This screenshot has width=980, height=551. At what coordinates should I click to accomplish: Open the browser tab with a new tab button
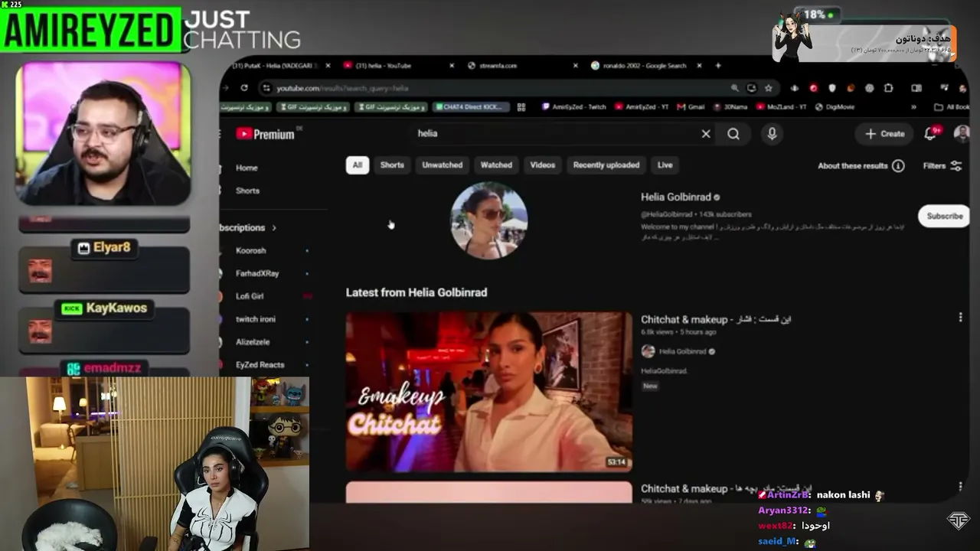click(x=718, y=65)
